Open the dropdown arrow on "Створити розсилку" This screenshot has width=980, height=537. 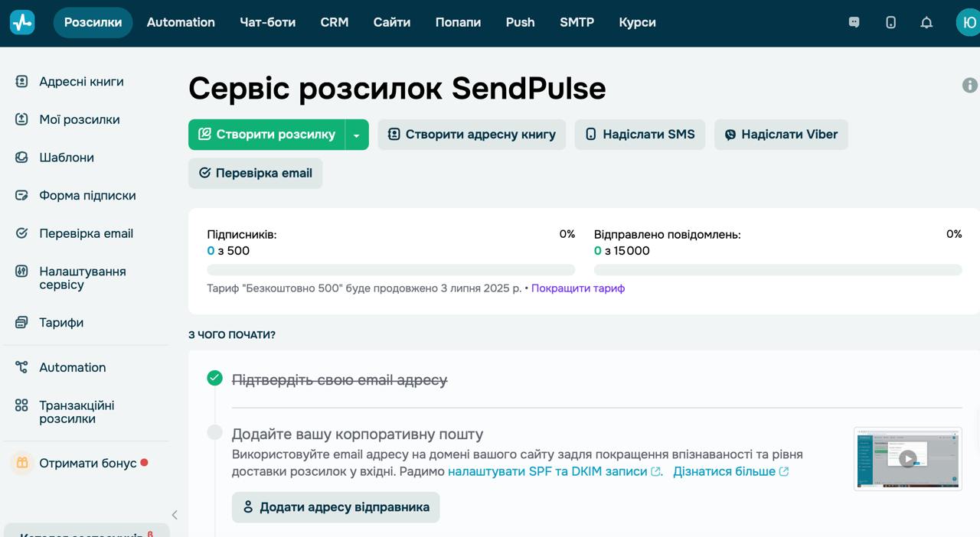click(356, 134)
